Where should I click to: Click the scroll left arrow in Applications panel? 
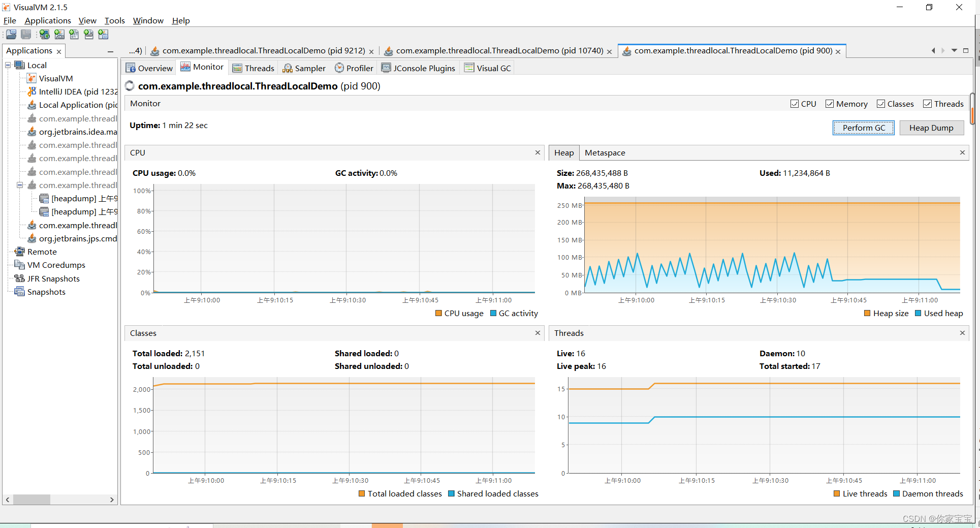click(x=8, y=500)
